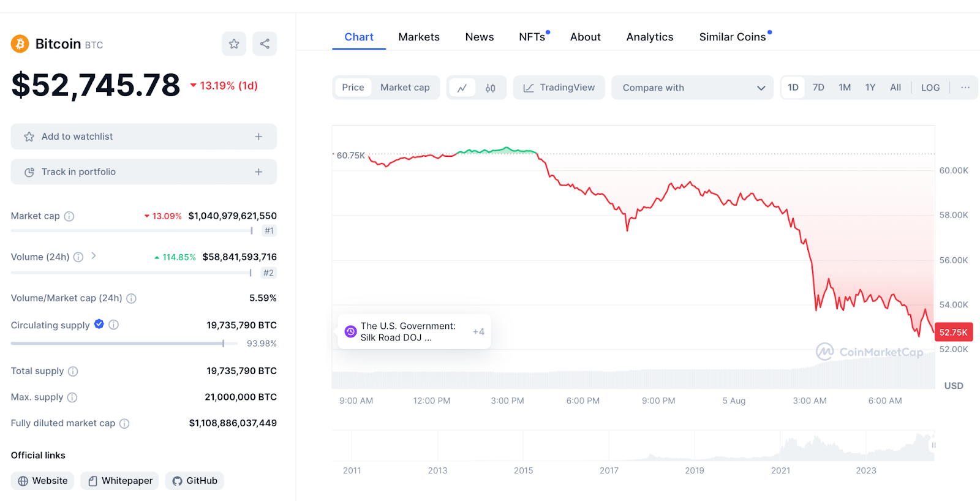Show info for Volume (24h)
Screen dimensions: 980x501
click(x=78, y=257)
